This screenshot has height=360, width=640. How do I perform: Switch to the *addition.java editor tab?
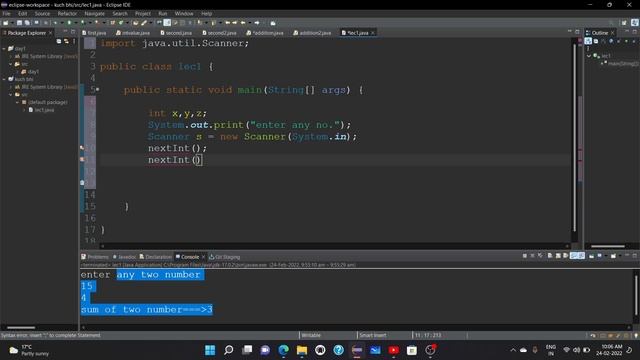(x=264, y=33)
